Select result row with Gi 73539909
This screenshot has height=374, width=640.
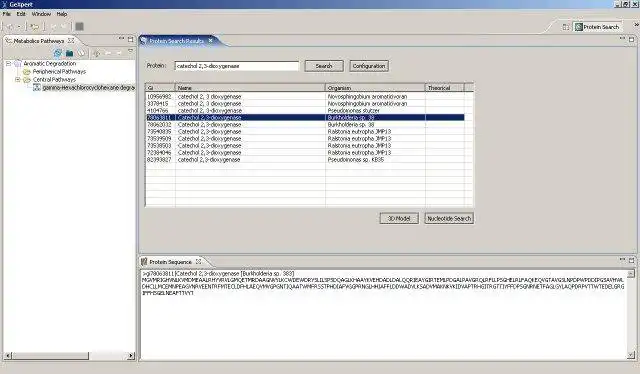pyautogui.click(x=305, y=138)
